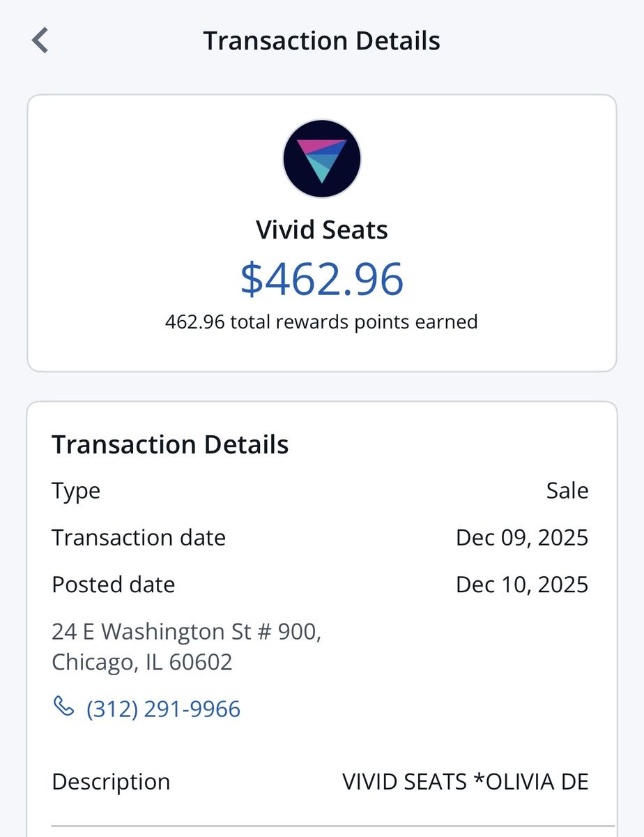644x837 pixels.
Task: Select the $462.96 amount text
Action: 322,278
